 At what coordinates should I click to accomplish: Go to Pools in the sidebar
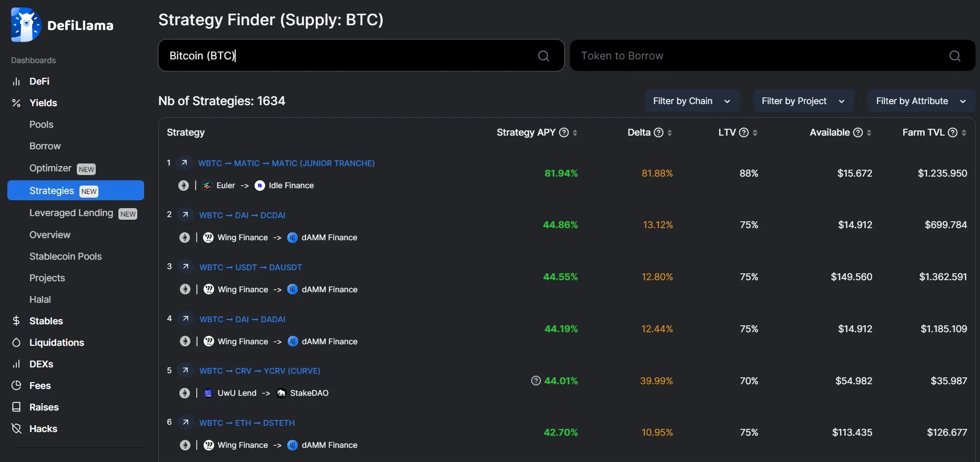(42, 125)
